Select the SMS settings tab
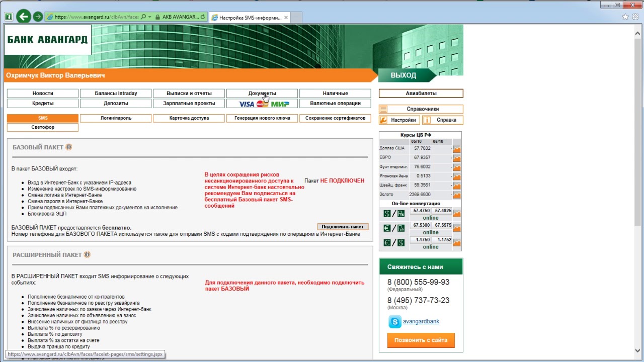644x362 pixels. pyautogui.click(x=43, y=118)
